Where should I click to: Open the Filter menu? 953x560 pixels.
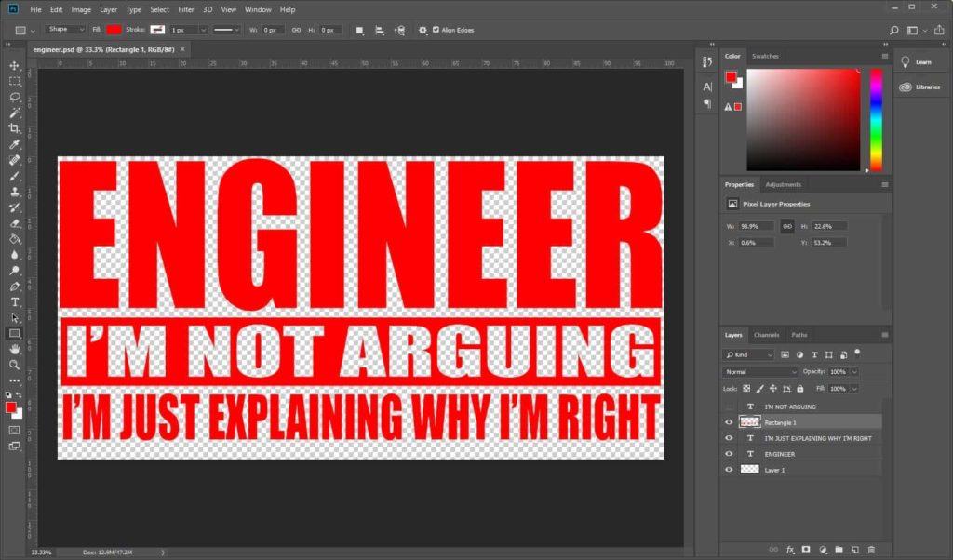(185, 9)
